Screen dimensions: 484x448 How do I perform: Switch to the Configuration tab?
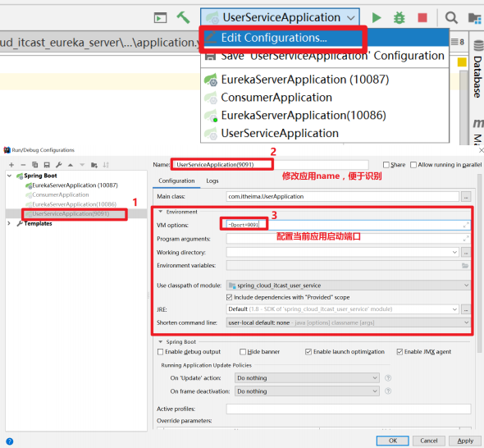(176, 181)
